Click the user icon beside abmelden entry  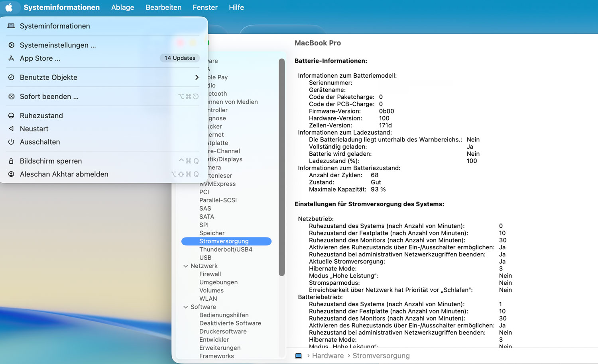12,174
